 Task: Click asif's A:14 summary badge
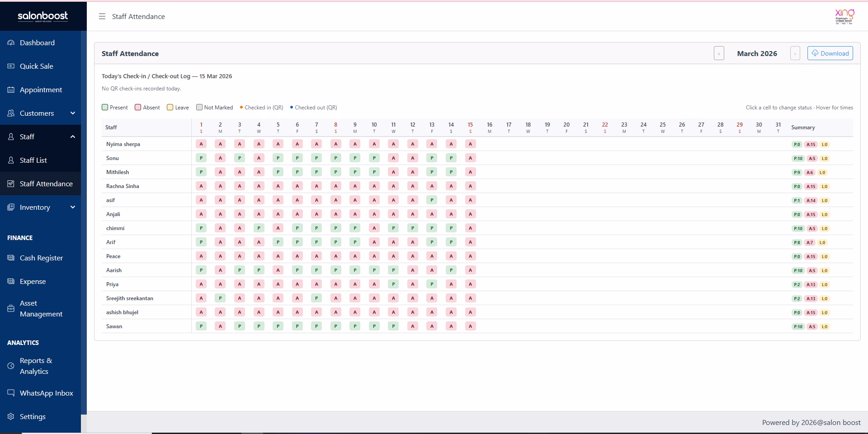point(811,201)
